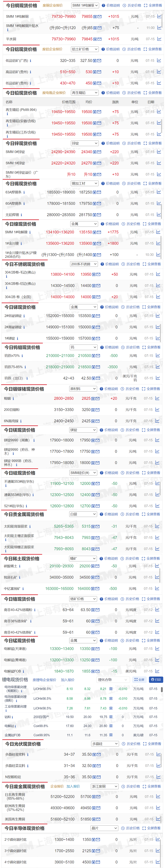Open the trend chart for 无铅焊锡
Viewport: 165px width, 868px height.
[x=159, y=215]
